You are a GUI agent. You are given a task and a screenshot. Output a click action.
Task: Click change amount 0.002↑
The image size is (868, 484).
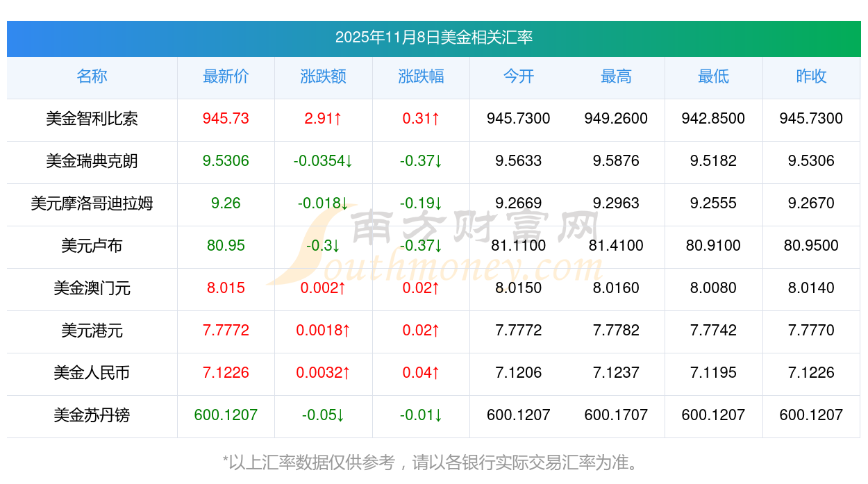[324, 288]
